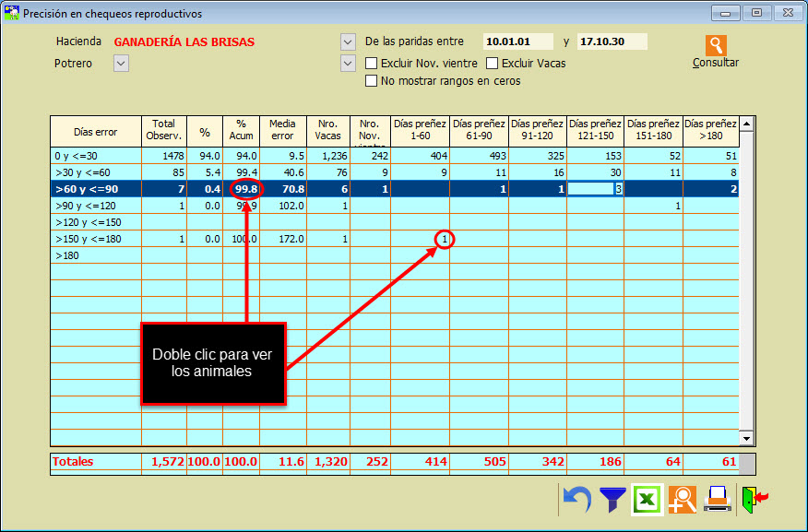The width and height of the screenshot is (808, 532).
Task: Click the Consultar label
Action: (716, 64)
